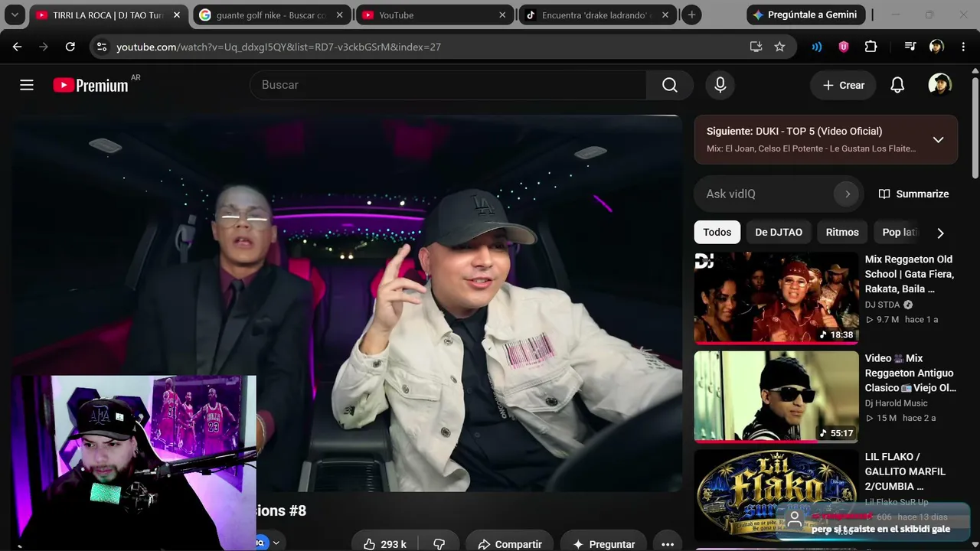Screen dimensions: 980x551
Task: Expand the Siguiente DUKI playlist panel
Action: (938, 139)
